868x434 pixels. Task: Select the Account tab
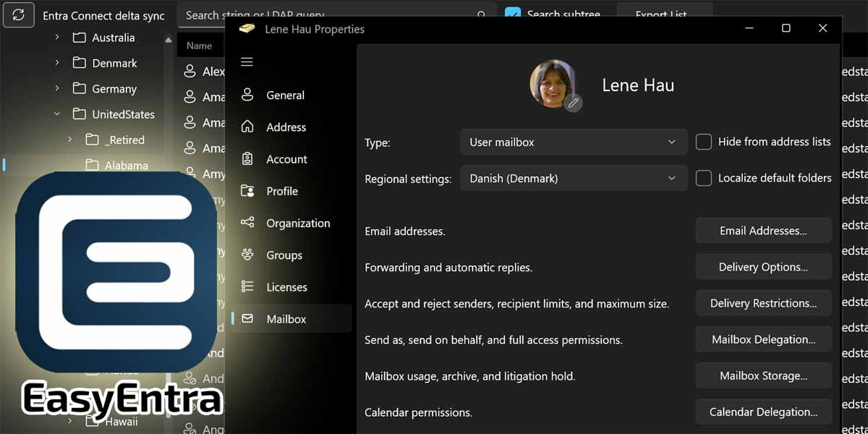tap(292, 159)
